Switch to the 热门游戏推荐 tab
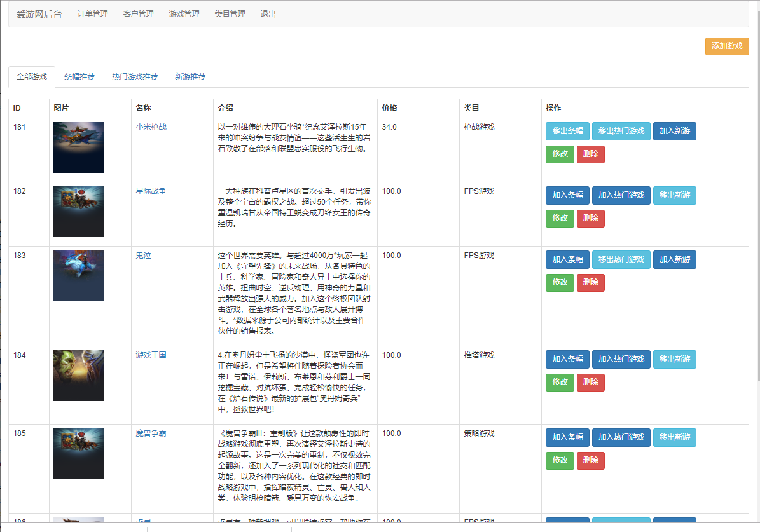The image size is (760, 532). click(x=135, y=76)
